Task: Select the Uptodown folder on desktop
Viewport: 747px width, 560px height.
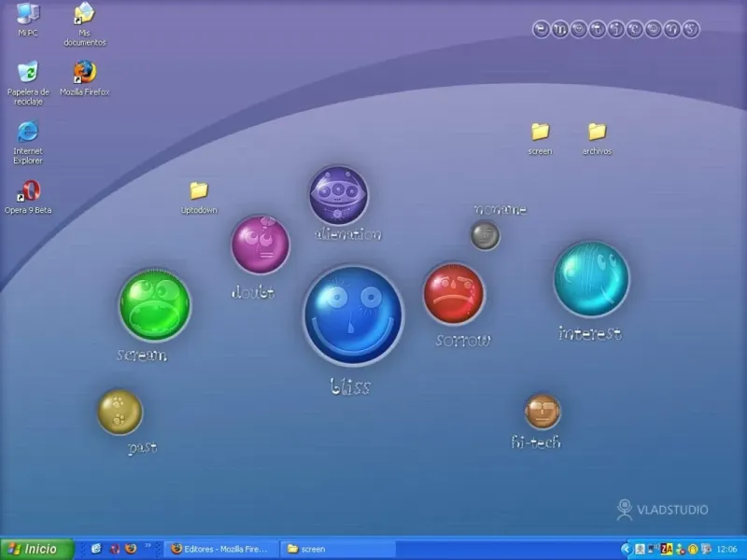Action: [x=199, y=191]
